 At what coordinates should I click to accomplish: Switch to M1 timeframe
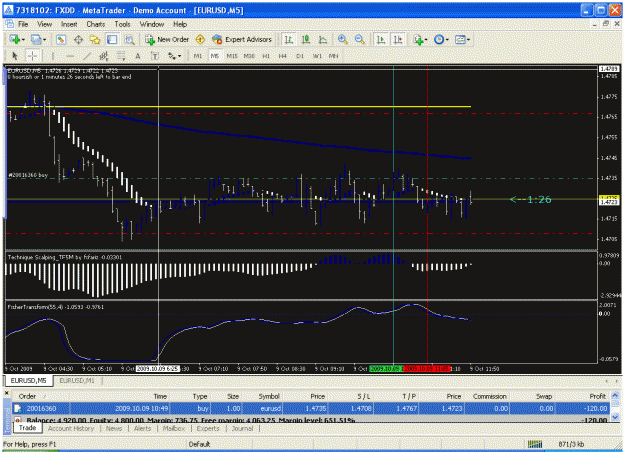coord(198,56)
